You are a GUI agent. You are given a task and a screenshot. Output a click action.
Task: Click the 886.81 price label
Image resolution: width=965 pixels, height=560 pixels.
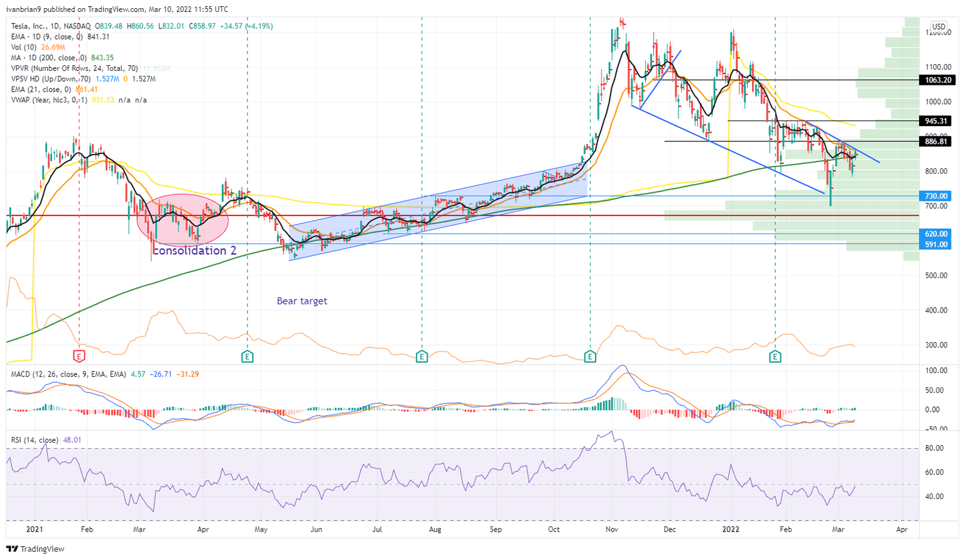(x=935, y=142)
